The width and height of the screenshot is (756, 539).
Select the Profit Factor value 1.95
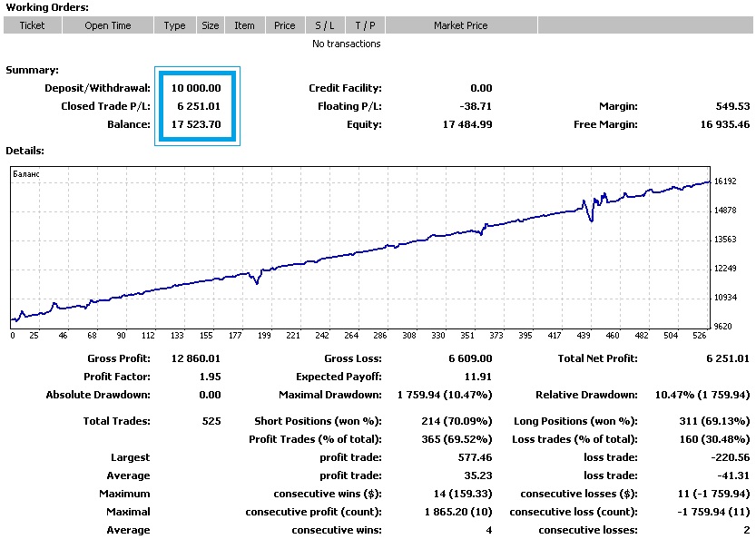(x=211, y=377)
